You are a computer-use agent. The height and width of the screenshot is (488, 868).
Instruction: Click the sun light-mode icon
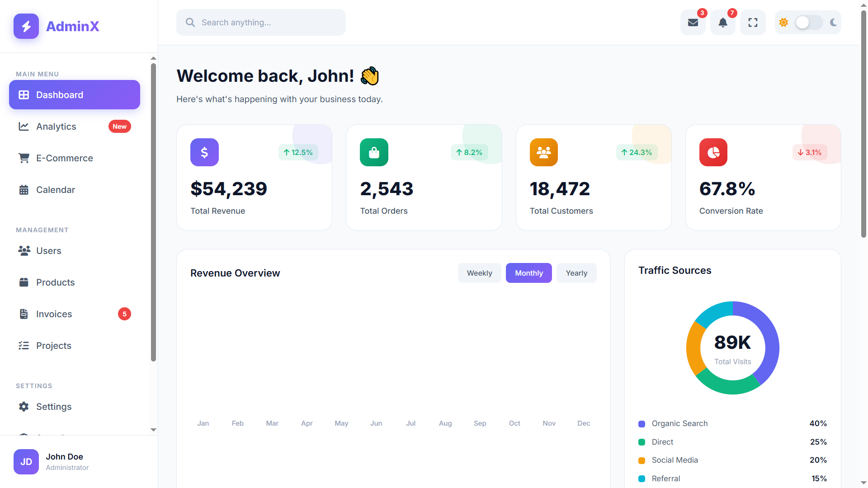[x=784, y=23]
